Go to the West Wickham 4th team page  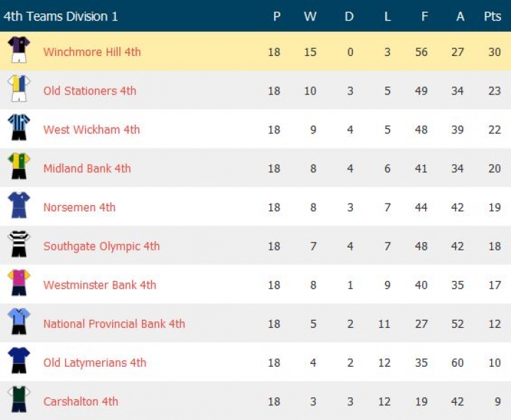click(x=92, y=130)
